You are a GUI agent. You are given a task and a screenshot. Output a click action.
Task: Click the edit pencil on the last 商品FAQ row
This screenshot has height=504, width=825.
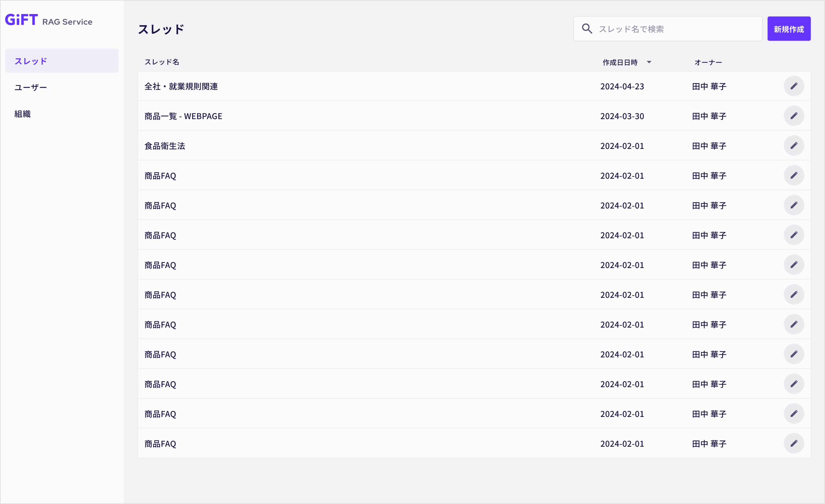click(793, 443)
